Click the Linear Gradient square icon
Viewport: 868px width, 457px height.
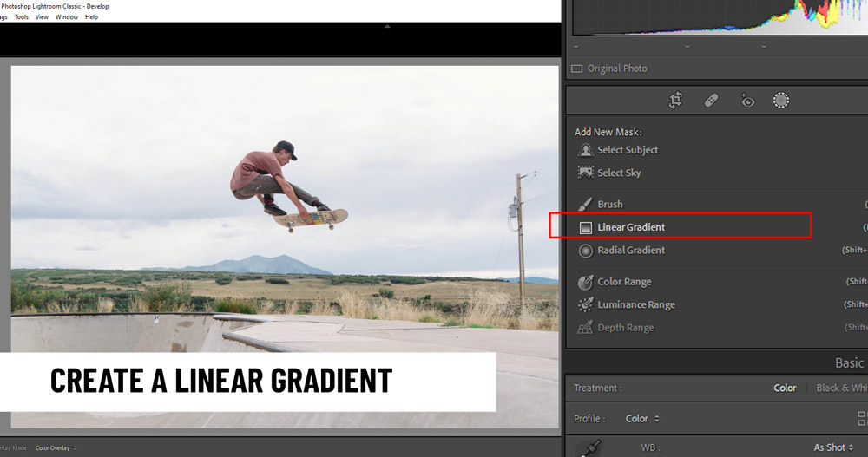(x=585, y=227)
